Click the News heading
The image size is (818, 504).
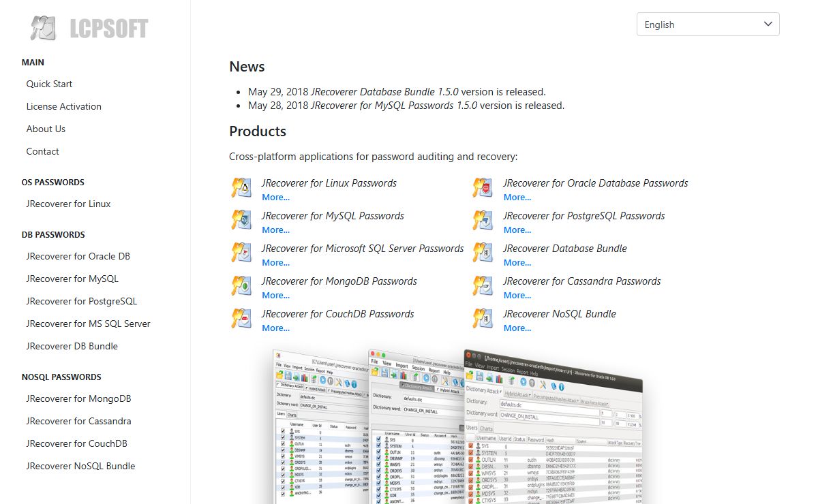(x=247, y=67)
